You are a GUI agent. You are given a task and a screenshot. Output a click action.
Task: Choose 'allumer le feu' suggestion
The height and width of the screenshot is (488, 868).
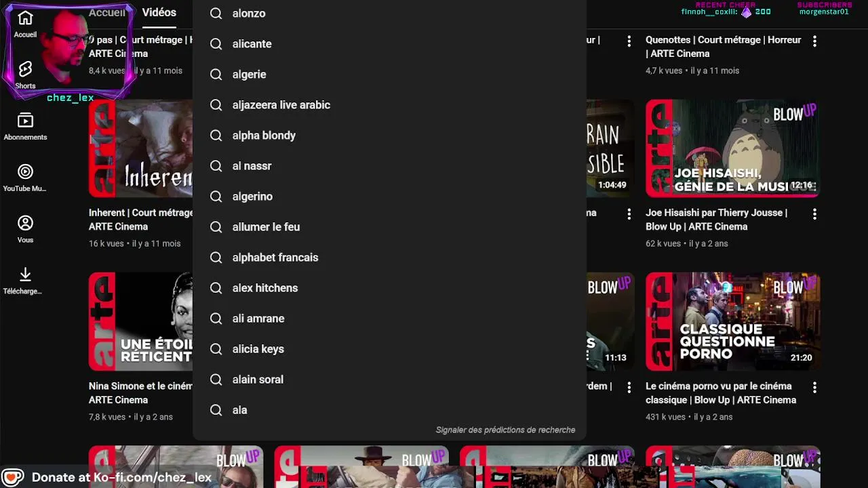(x=389, y=227)
